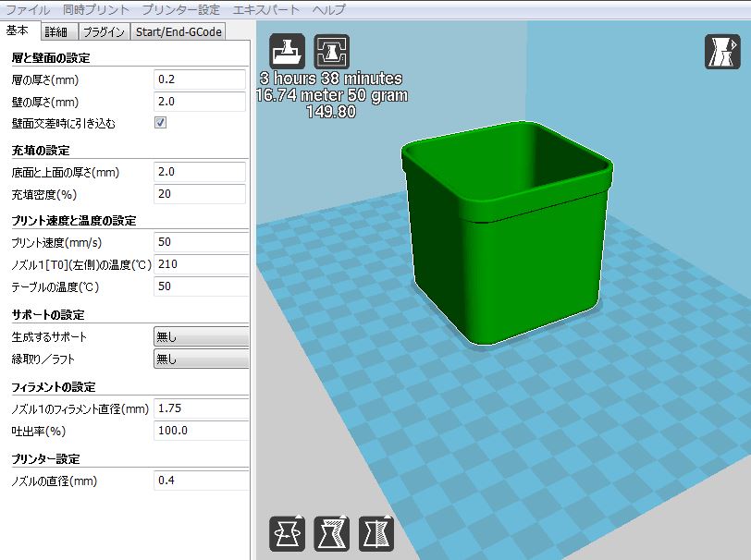Switch to the 詳細 tab
The image size is (751, 560).
(56, 31)
